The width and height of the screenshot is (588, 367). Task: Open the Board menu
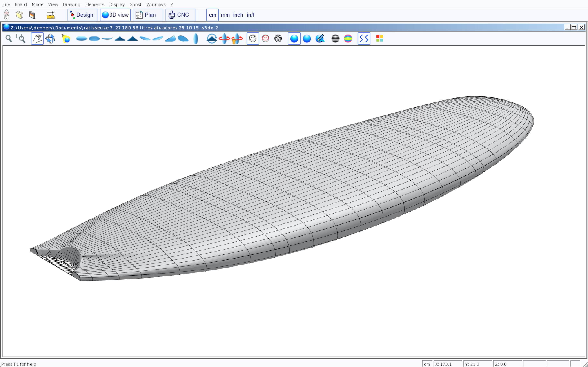21,4
